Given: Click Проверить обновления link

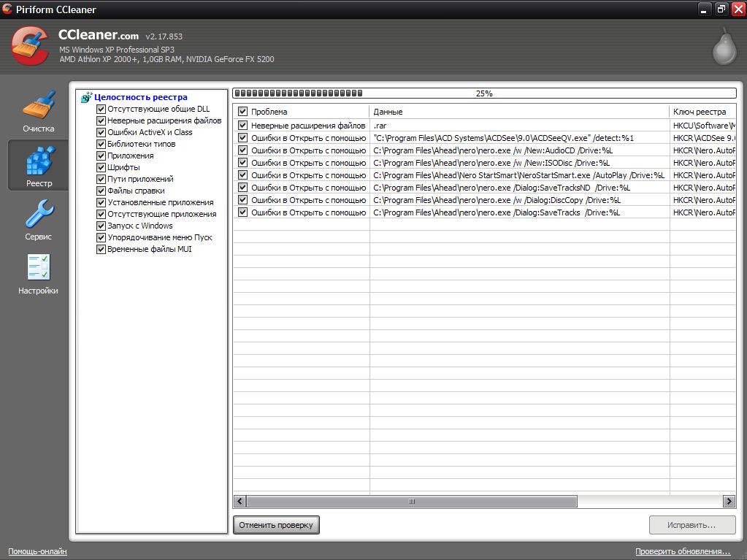Looking at the screenshot, I should tap(683, 551).
